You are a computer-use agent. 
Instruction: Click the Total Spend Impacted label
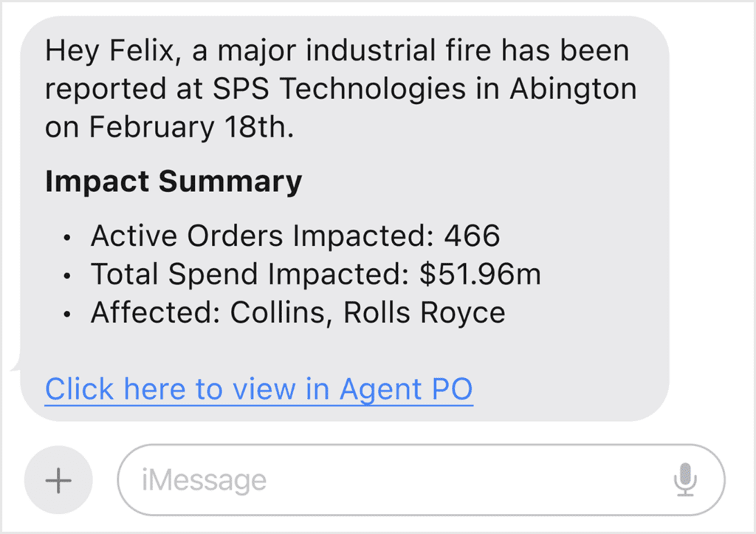tap(251, 274)
